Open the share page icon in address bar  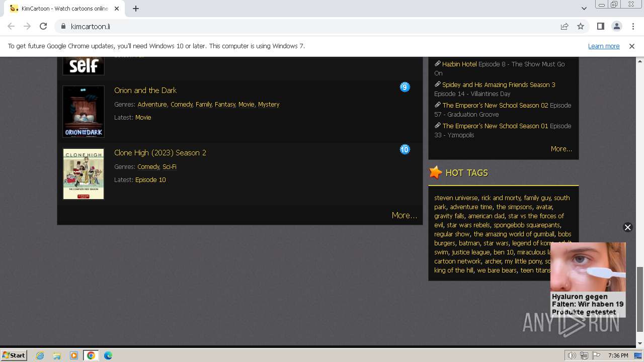[x=565, y=26]
